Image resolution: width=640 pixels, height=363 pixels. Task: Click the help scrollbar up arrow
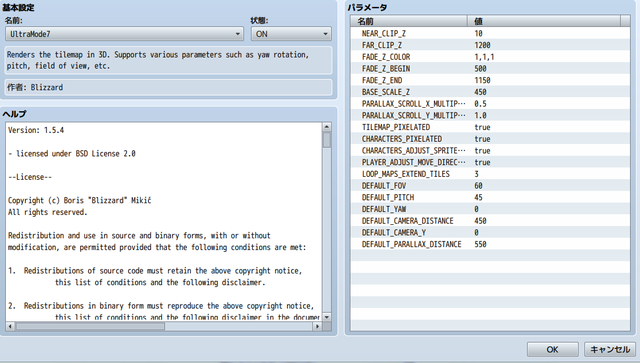click(x=327, y=127)
